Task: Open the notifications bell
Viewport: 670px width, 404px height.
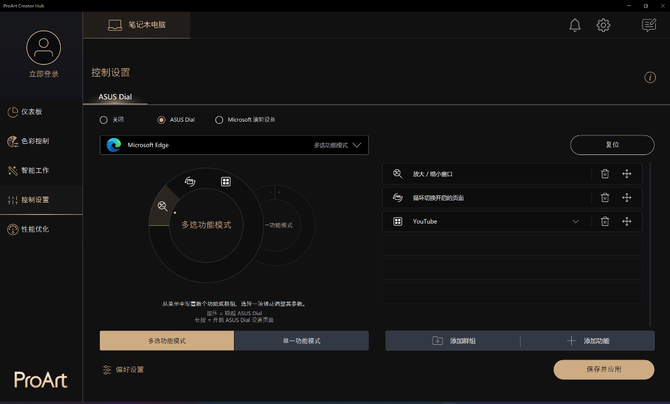Action: click(575, 25)
